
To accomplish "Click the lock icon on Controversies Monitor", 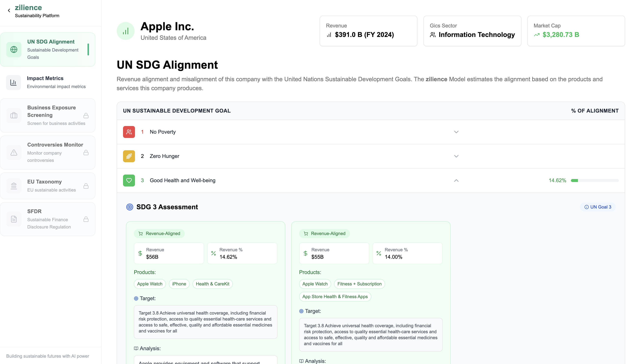I will (x=86, y=153).
